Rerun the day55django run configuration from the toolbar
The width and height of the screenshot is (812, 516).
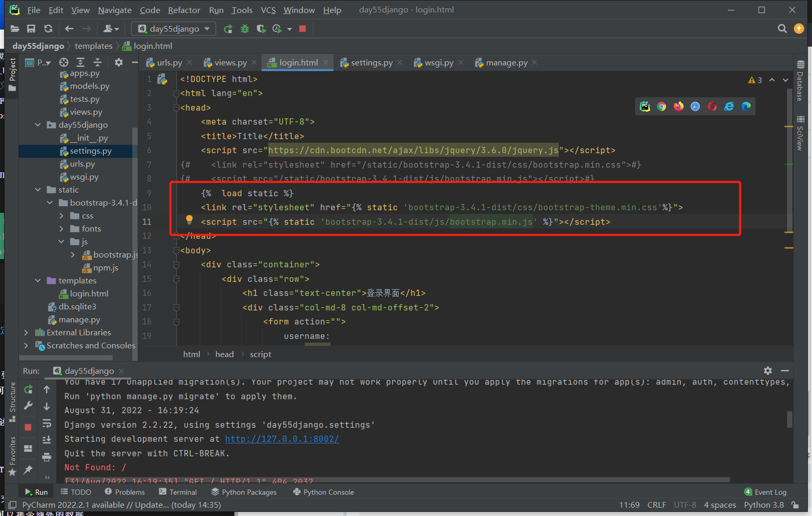coord(228,29)
